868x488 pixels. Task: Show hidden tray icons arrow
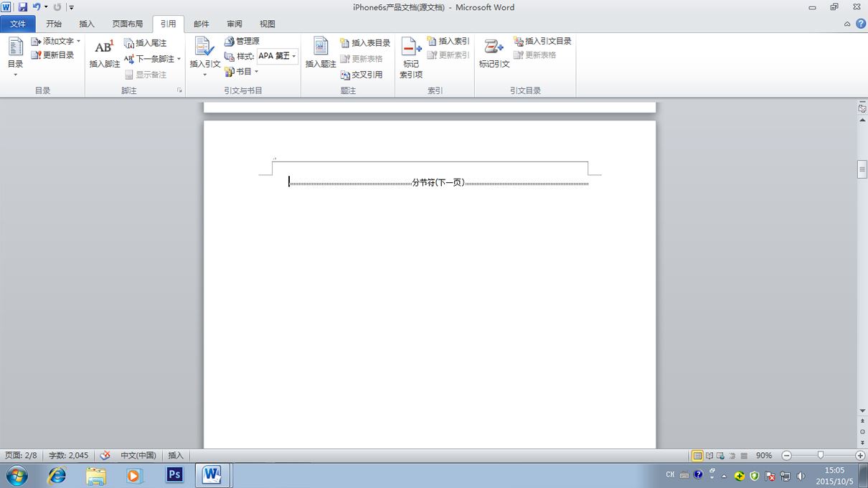(x=724, y=476)
